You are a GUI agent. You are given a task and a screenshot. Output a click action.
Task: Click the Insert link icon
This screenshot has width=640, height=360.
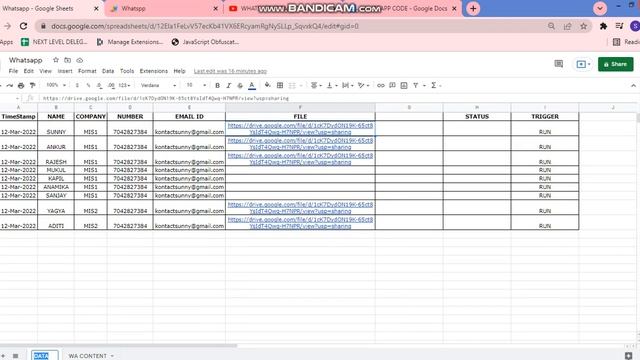point(380,85)
